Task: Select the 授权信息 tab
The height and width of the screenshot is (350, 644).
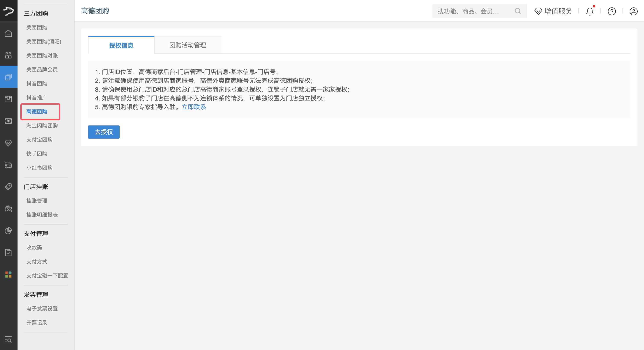Action: (121, 45)
